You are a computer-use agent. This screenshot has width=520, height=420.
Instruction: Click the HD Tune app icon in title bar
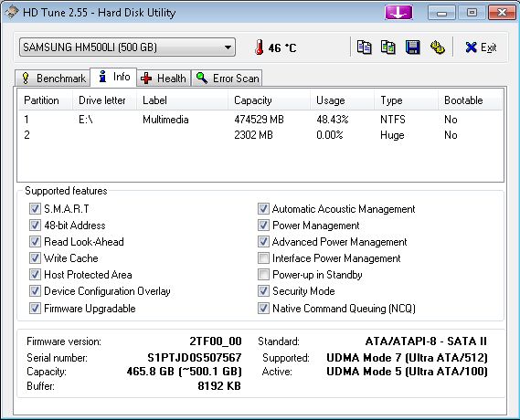click(x=12, y=13)
